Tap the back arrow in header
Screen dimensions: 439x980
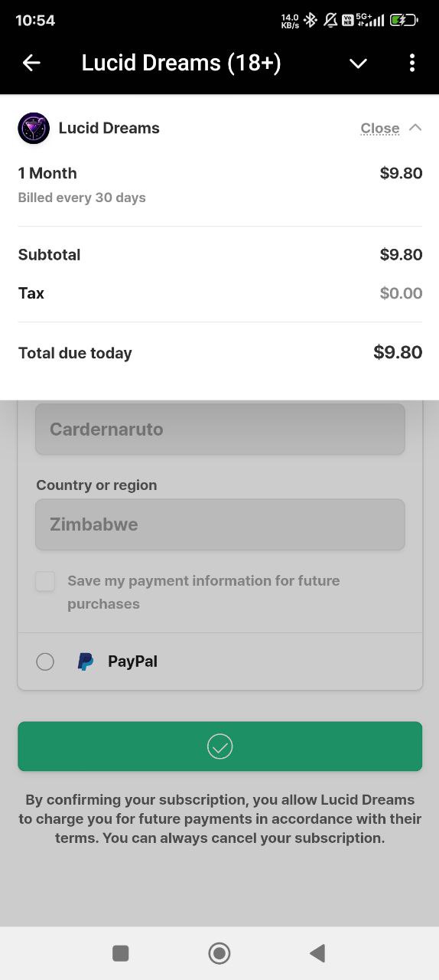point(31,63)
